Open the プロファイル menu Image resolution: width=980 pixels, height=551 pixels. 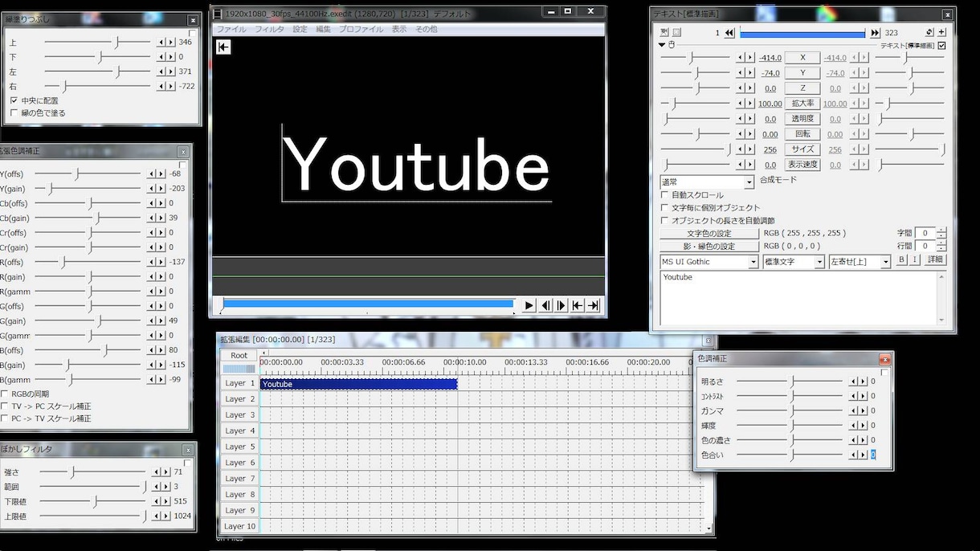361,29
